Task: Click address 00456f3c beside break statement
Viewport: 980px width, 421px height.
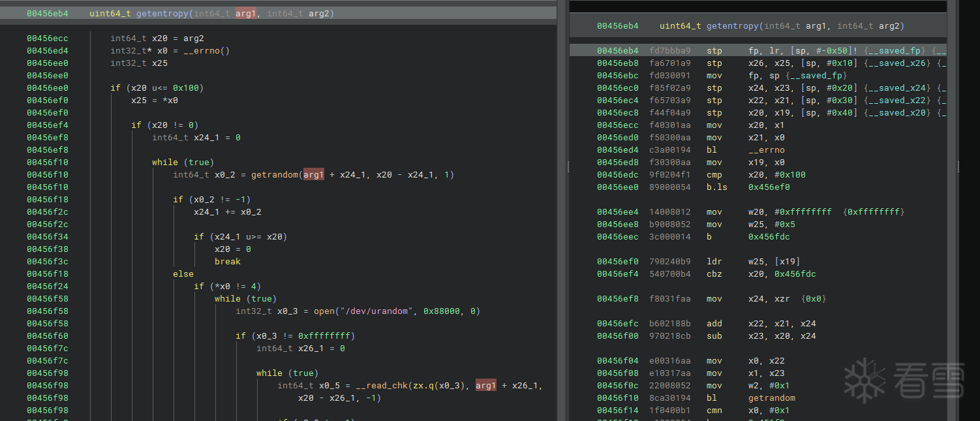Action: 48,262
